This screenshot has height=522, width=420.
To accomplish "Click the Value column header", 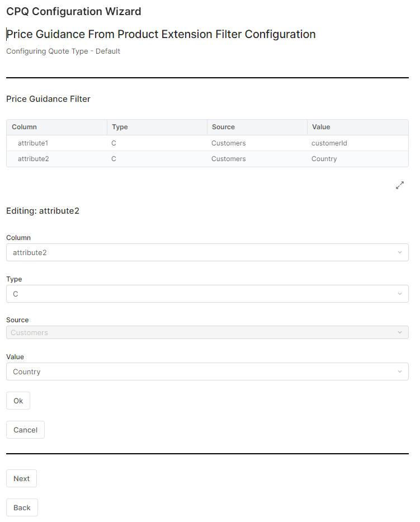I will coord(321,127).
